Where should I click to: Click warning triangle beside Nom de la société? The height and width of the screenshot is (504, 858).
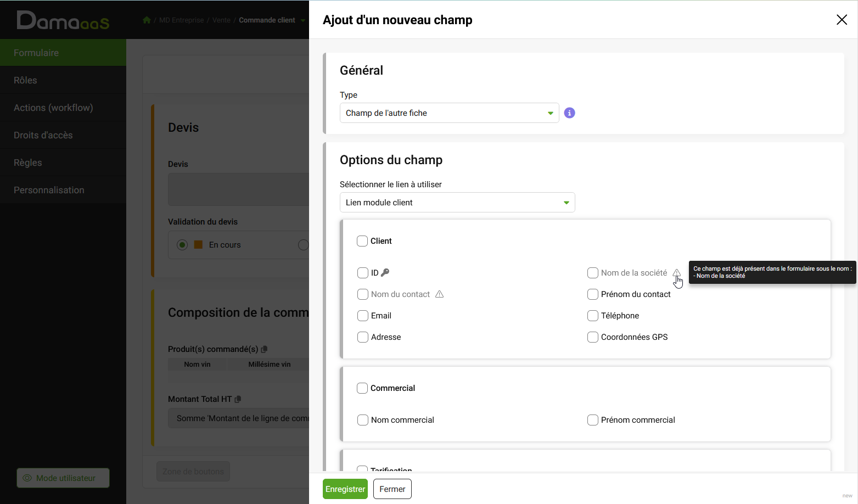[676, 272]
